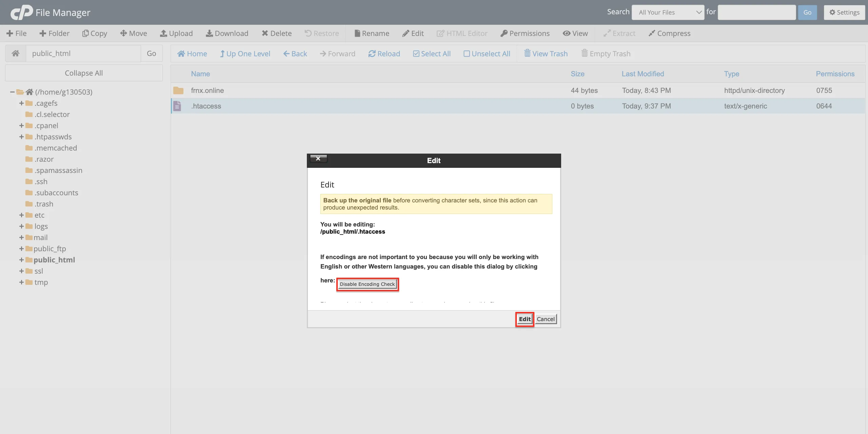Viewport: 868px width, 434px height.
Task: Click the Move toolbar icon
Action: 134,33
